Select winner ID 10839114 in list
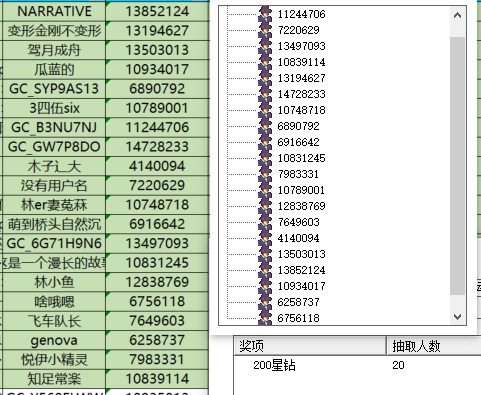Viewport: 481px width, 395px height. 301,62
